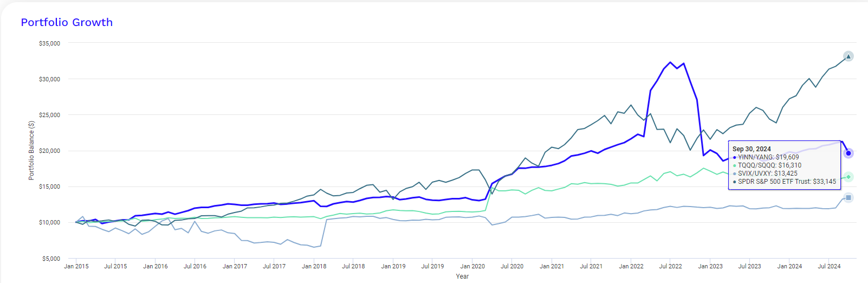Click the Jan 2015 x-axis label
The width and height of the screenshot is (868, 283).
76,266
